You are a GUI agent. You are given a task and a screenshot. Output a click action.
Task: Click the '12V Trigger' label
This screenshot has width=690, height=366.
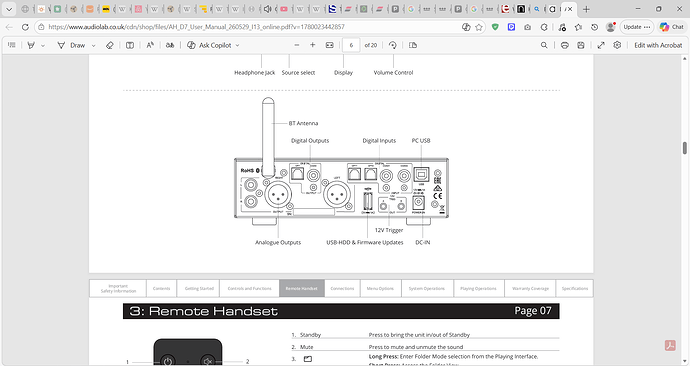point(389,230)
